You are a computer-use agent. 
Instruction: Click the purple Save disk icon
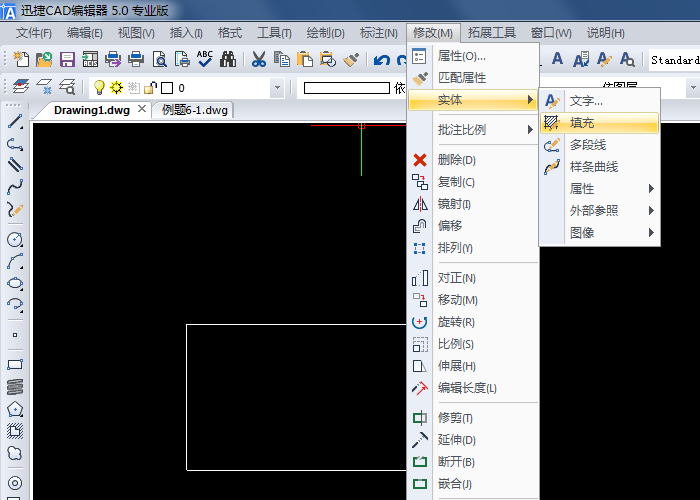[x=67, y=59]
